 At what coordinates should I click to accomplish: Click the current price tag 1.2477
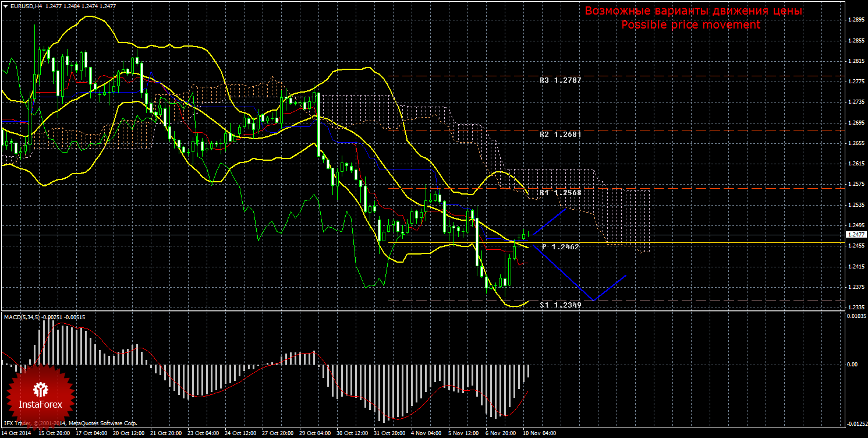tap(855, 234)
